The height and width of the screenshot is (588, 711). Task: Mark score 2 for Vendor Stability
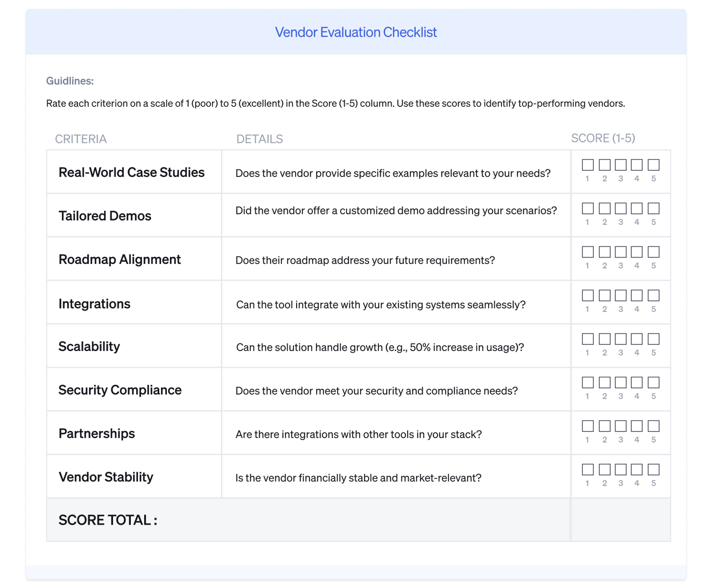click(x=604, y=470)
